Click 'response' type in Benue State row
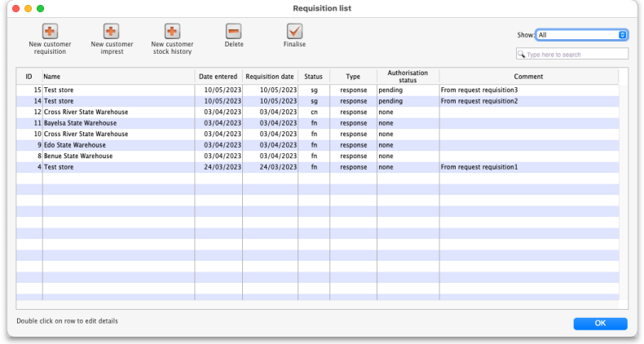The image size is (644, 344). pyautogui.click(x=354, y=157)
